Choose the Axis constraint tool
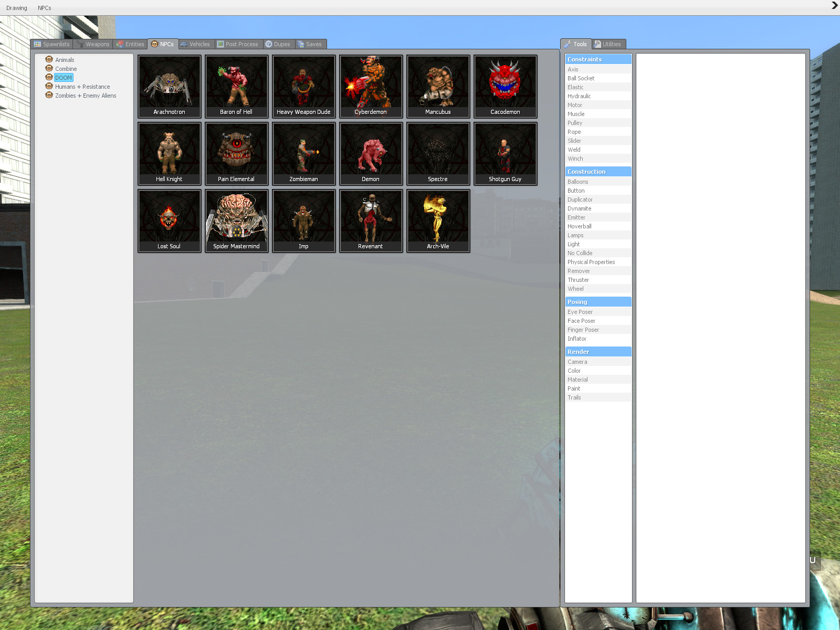The image size is (840, 630). coord(598,69)
